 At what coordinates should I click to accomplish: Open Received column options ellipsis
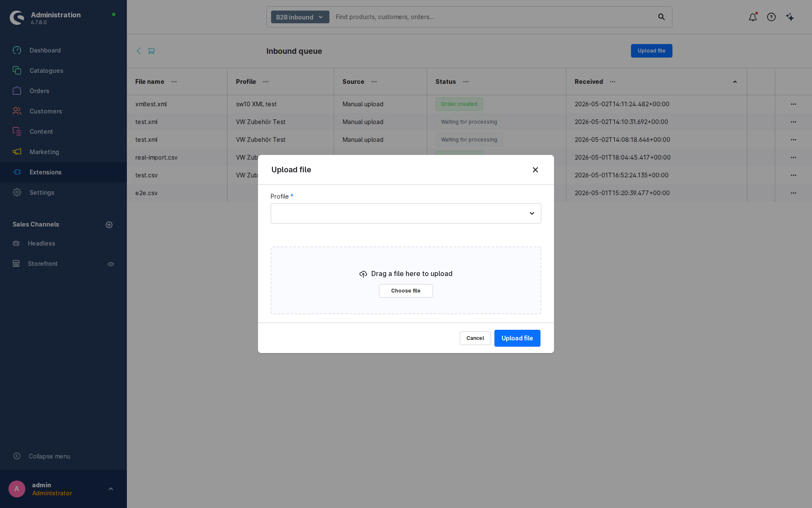[x=613, y=82]
